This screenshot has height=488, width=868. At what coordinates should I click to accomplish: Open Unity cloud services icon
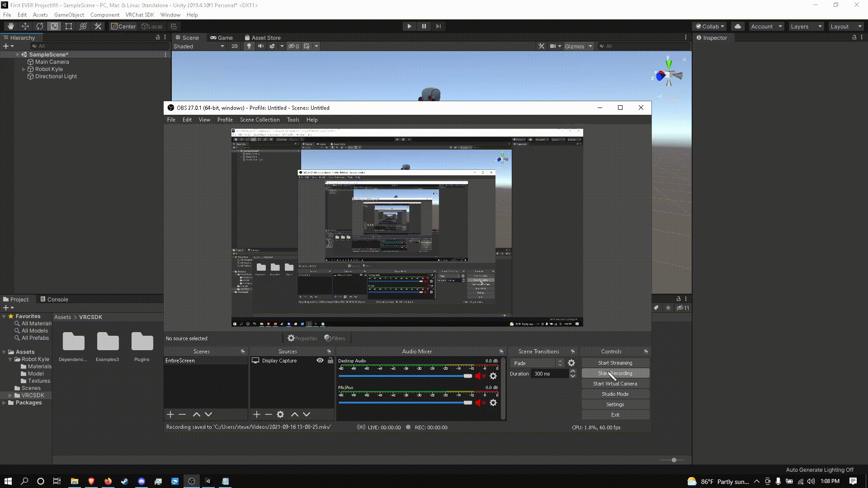(738, 26)
